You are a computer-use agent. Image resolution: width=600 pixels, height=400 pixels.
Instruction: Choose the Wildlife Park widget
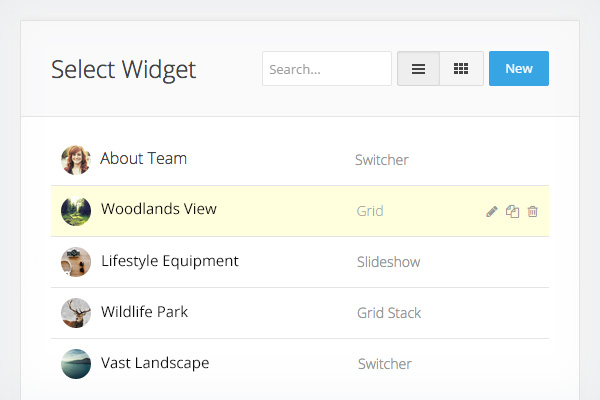(x=144, y=312)
